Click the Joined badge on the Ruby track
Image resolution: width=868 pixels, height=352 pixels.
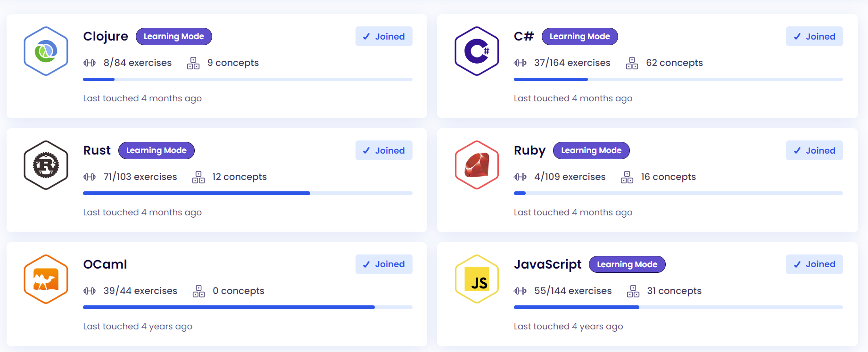814,150
